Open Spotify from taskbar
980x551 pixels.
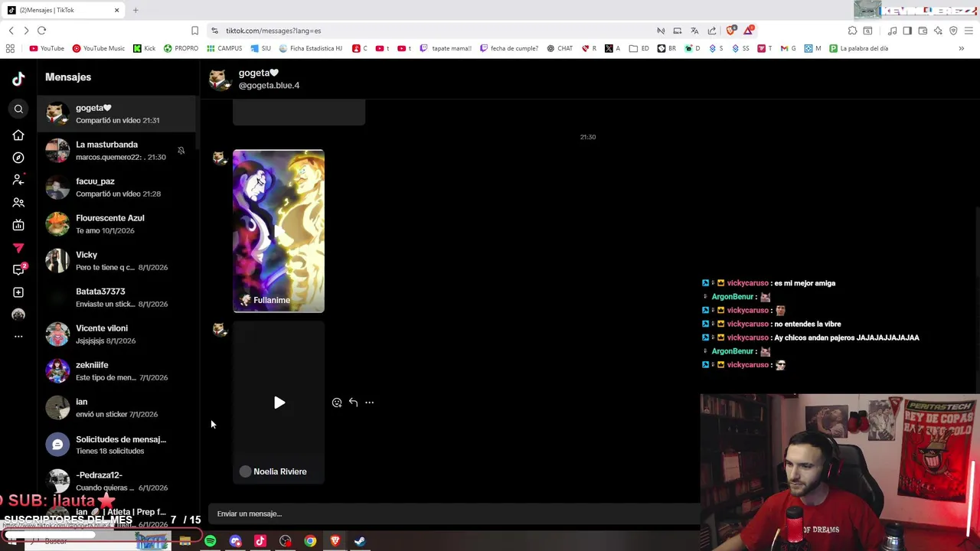pos(210,542)
